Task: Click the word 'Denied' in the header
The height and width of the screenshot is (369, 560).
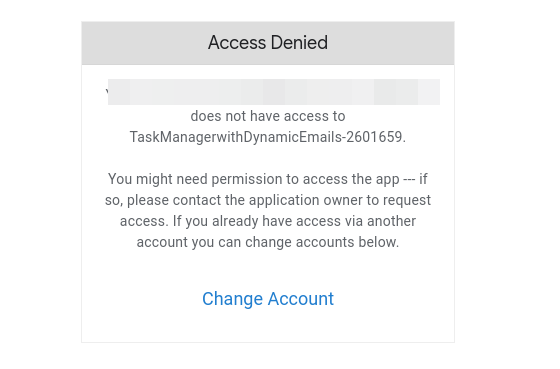Action: coord(299,43)
